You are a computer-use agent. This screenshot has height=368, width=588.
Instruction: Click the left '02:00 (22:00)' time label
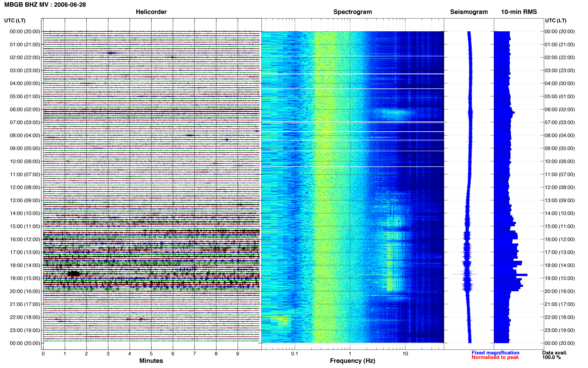coord(25,57)
